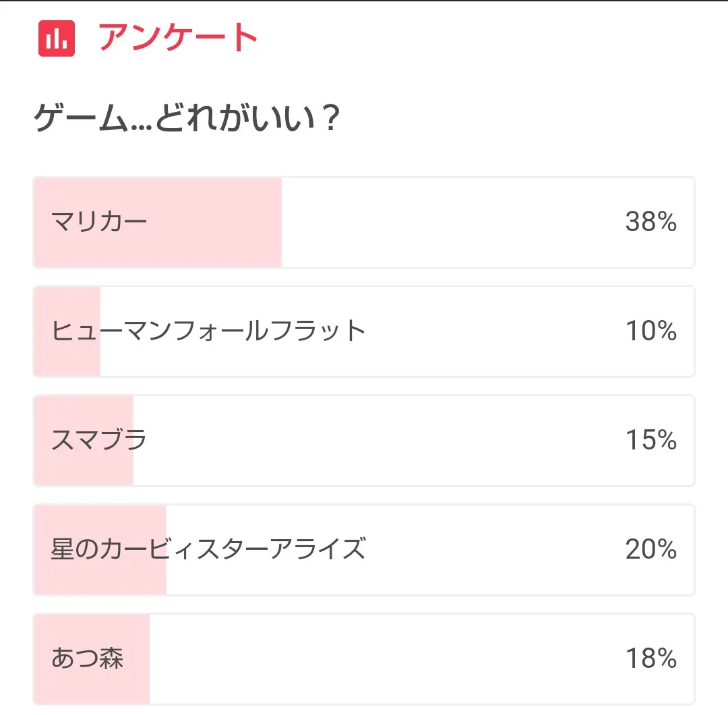Click the 10% result value
The height and width of the screenshot is (715, 728).
(x=650, y=331)
